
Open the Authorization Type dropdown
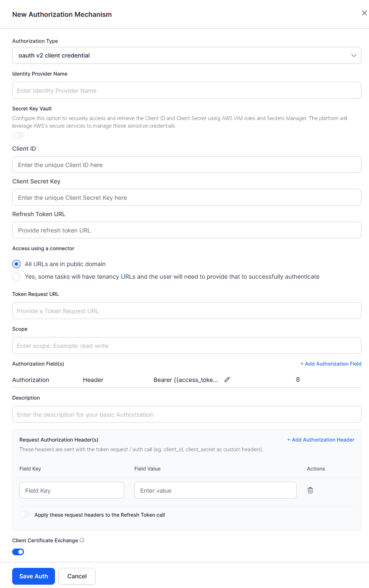point(186,55)
